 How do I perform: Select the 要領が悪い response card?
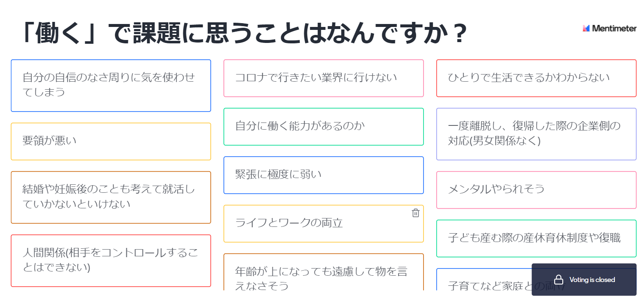click(x=111, y=141)
